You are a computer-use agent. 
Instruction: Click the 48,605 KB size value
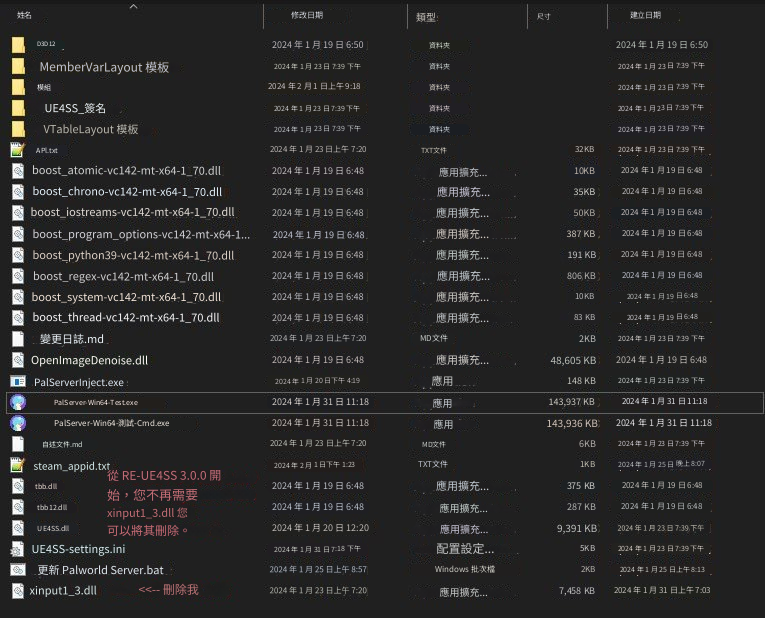(573, 360)
